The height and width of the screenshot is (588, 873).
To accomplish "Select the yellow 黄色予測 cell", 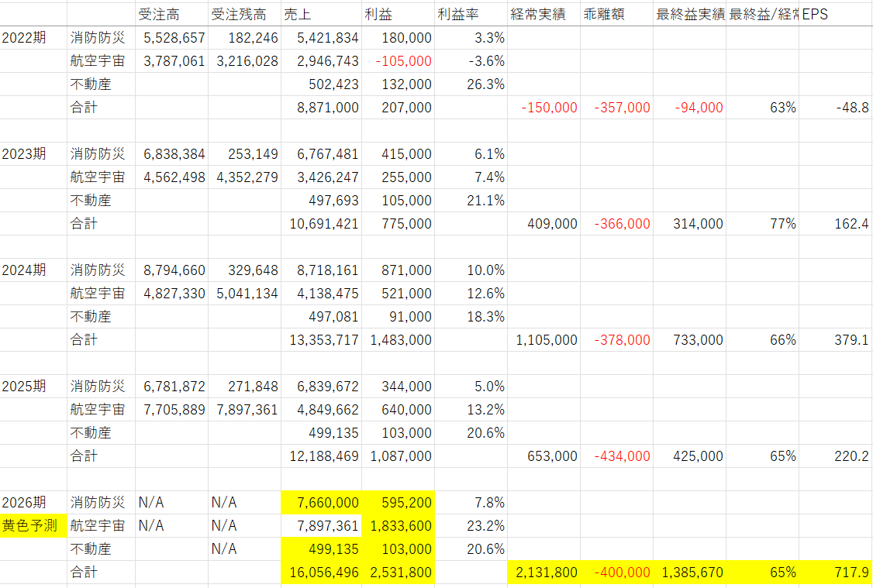I will [33, 526].
